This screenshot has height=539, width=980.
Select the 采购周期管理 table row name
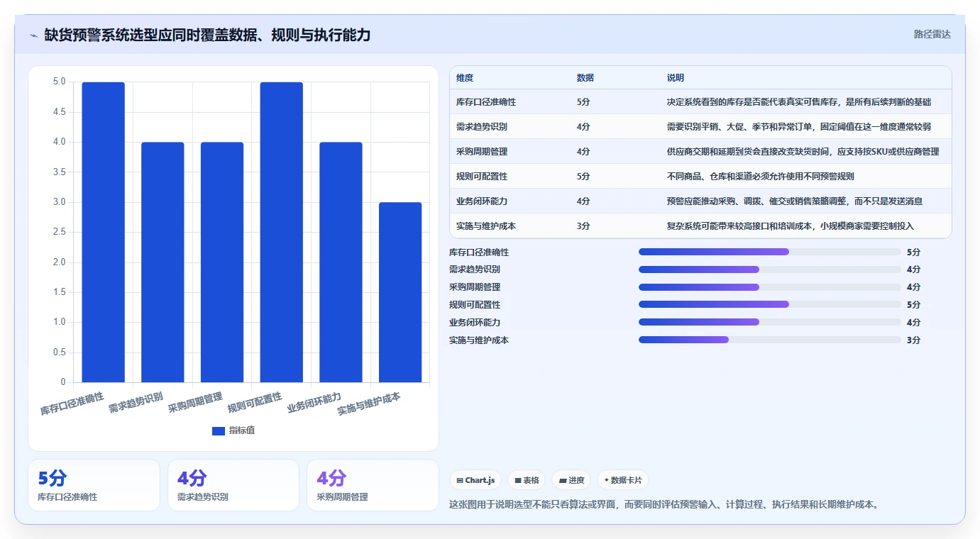coord(482,152)
